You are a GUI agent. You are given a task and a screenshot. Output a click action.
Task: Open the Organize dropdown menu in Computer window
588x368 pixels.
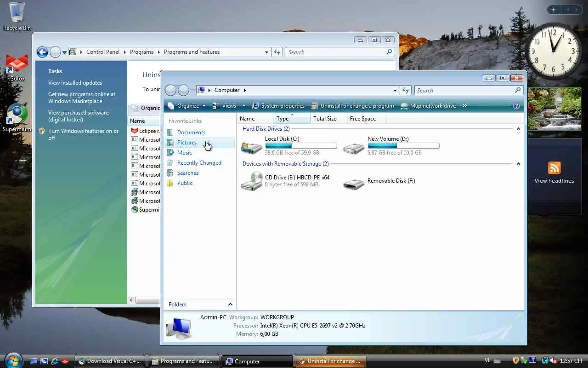click(187, 106)
